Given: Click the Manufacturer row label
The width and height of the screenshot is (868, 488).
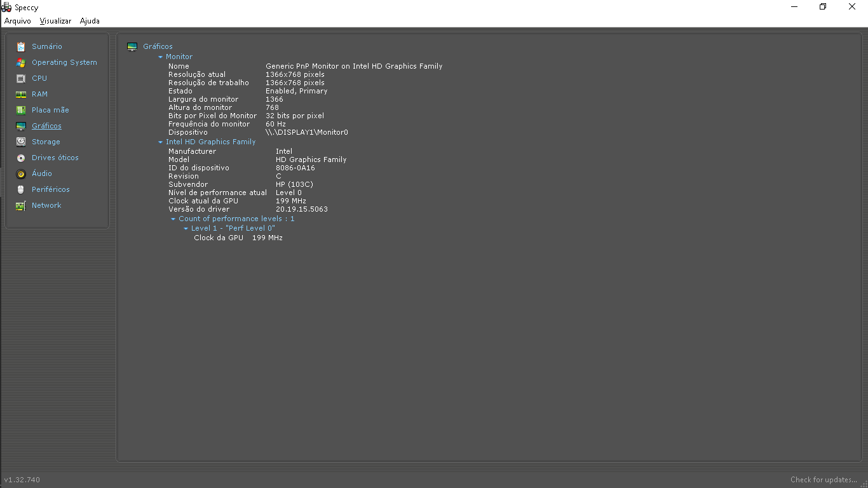Looking at the screenshot, I should pyautogui.click(x=192, y=151).
